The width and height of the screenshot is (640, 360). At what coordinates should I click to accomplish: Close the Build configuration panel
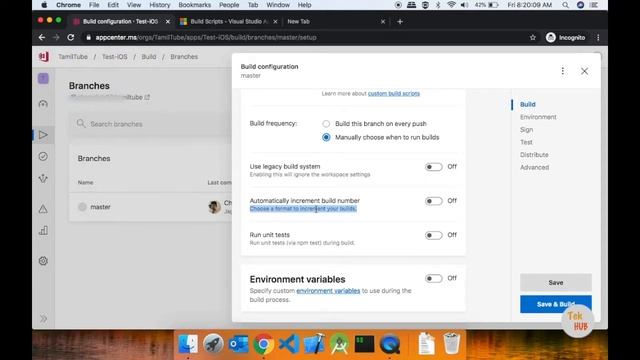pos(584,71)
